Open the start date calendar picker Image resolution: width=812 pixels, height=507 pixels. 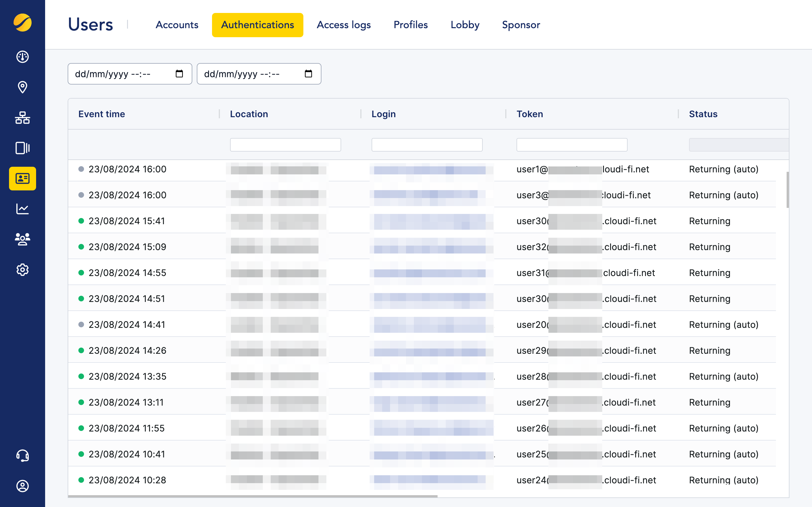point(179,74)
